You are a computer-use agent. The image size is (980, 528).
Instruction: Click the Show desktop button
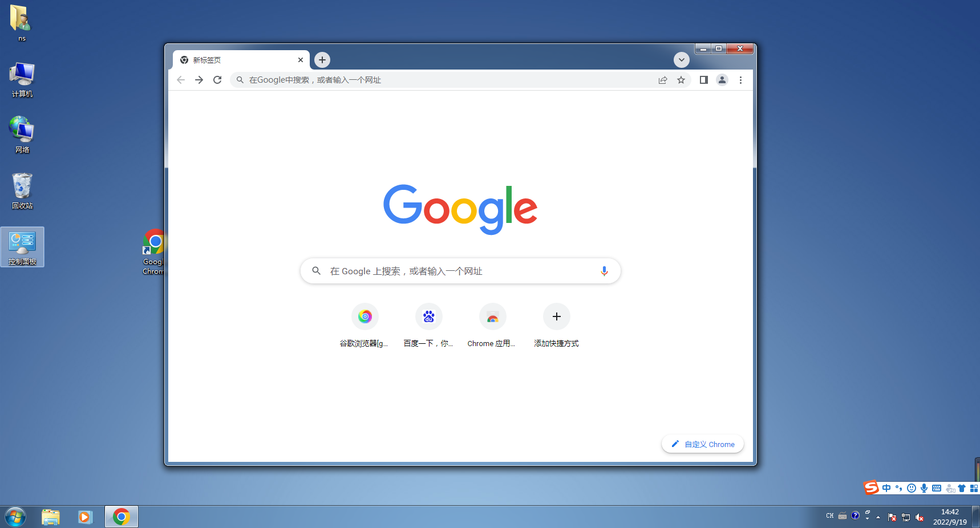(x=976, y=517)
